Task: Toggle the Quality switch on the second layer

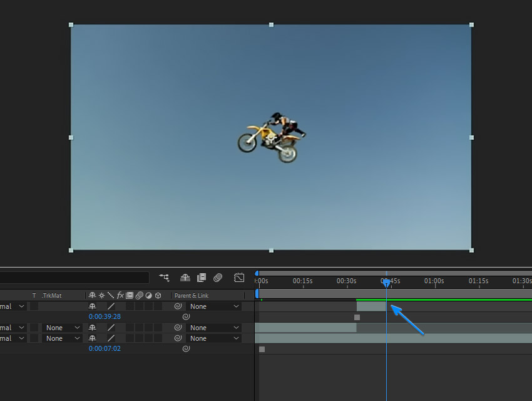Action: click(111, 328)
